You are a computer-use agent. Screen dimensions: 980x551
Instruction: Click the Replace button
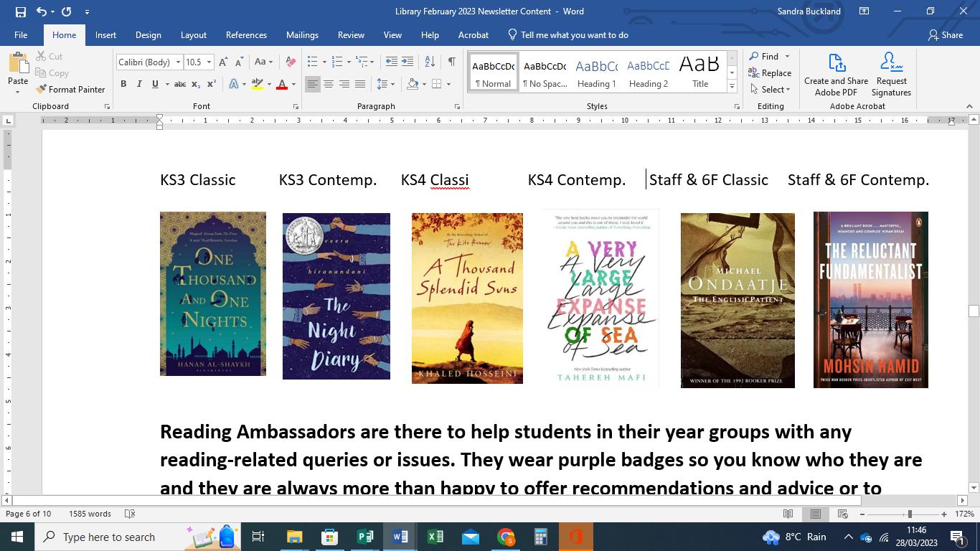(770, 72)
